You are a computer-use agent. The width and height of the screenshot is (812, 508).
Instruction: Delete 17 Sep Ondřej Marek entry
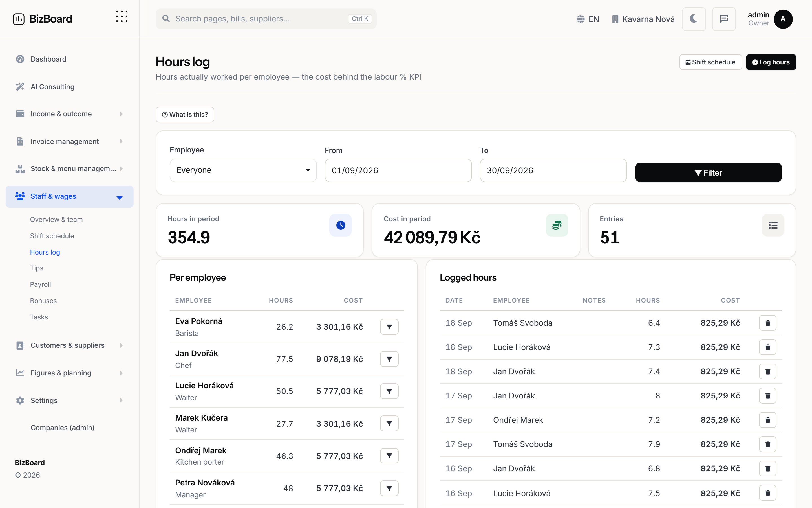click(768, 420)
